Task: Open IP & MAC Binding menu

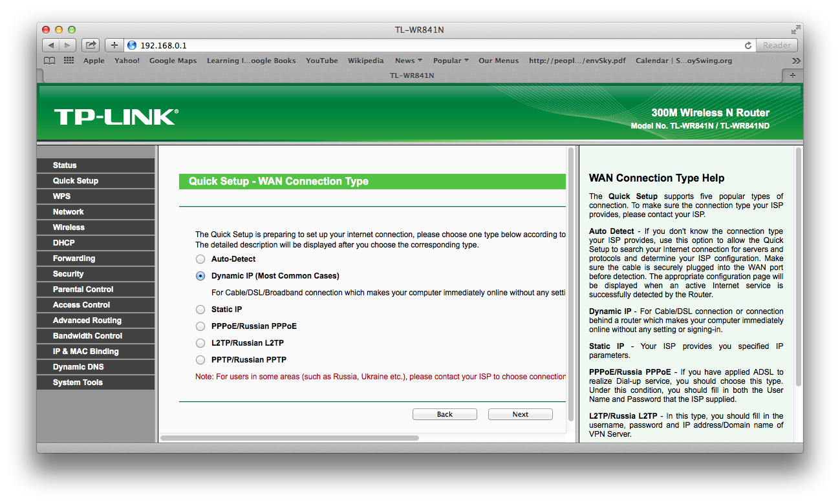Action: pyautogui.click(x=96, y=352)
